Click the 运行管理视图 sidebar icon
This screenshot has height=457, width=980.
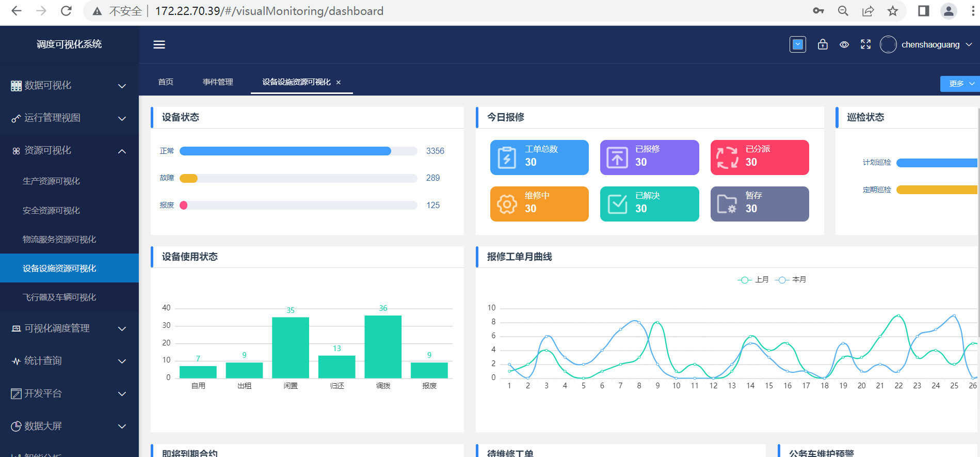click(17, 118)
